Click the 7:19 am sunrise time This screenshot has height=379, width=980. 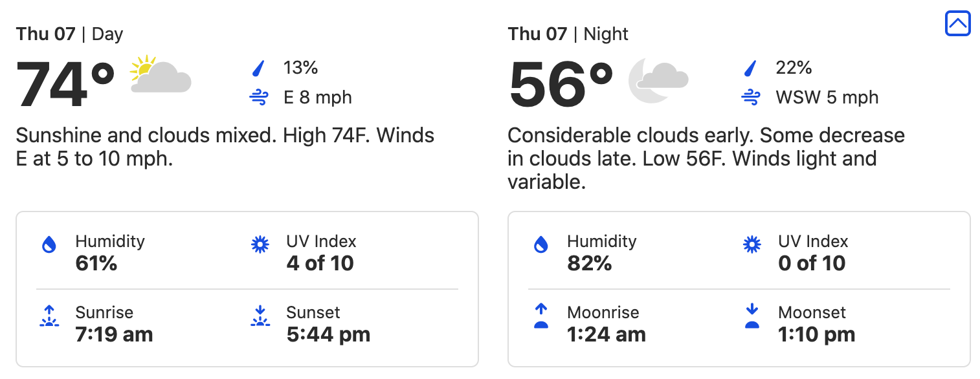(114, 334)
